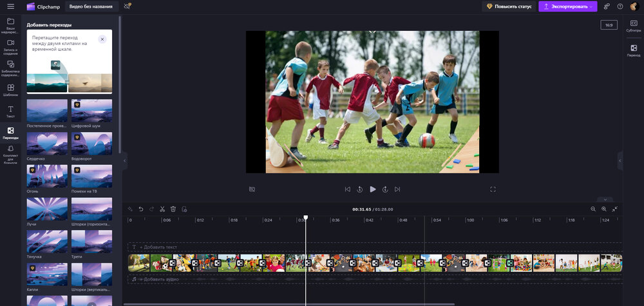Collapse the left transitions panel

(x=125, y=160)
